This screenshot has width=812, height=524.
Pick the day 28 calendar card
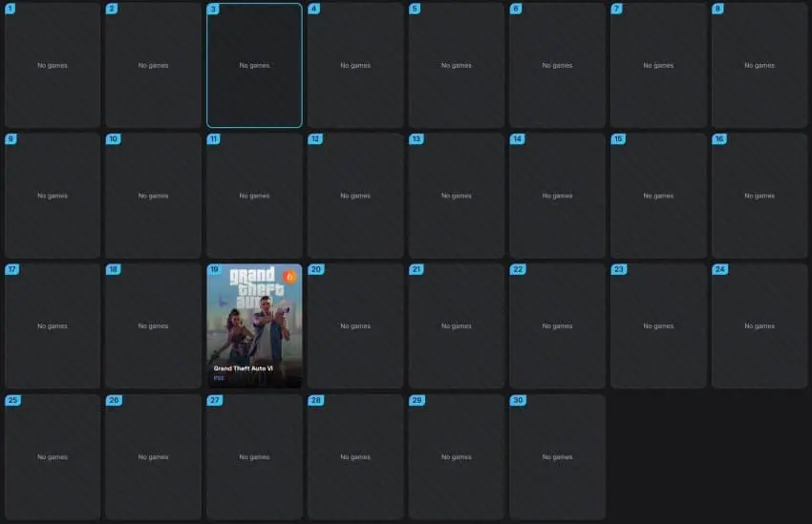355,457
